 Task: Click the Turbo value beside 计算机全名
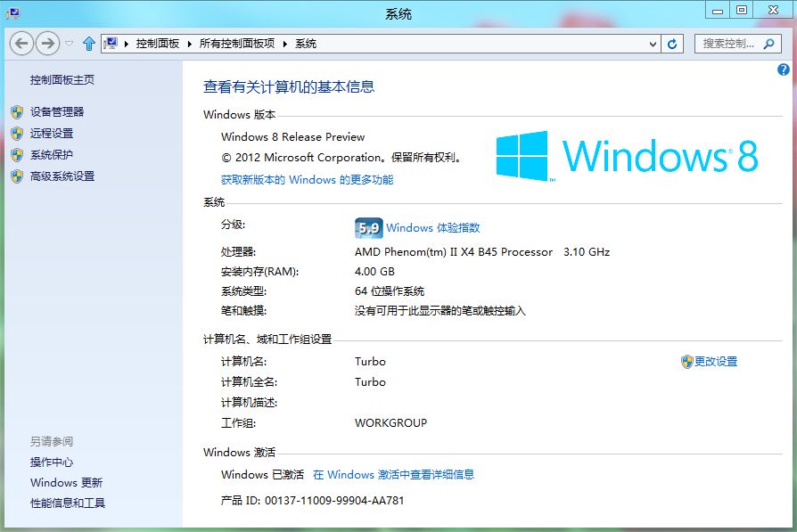[x=370, y=382]
